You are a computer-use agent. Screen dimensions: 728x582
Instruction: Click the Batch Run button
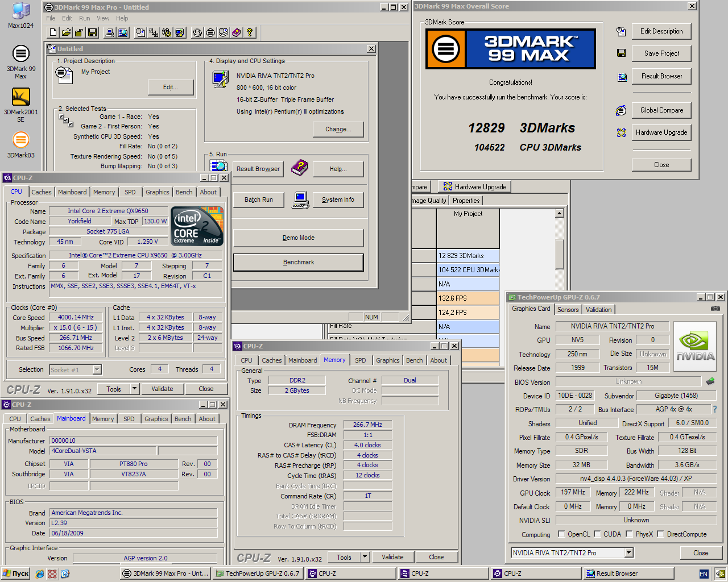259,199
